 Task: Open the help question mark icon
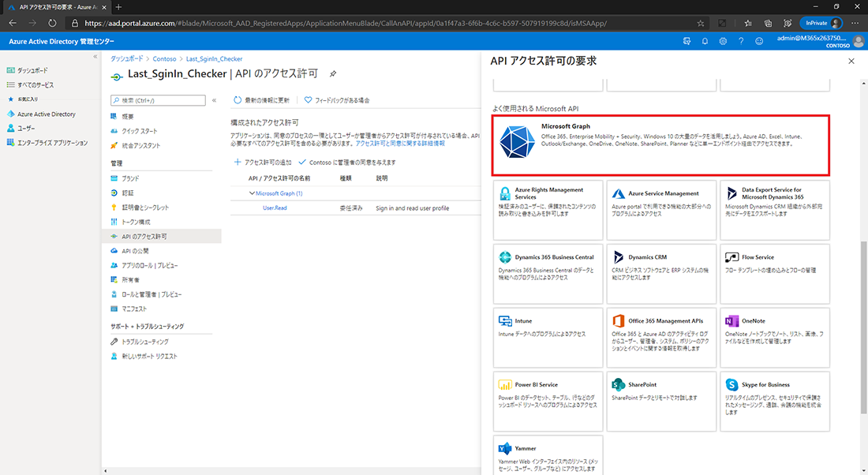point(741,41)
